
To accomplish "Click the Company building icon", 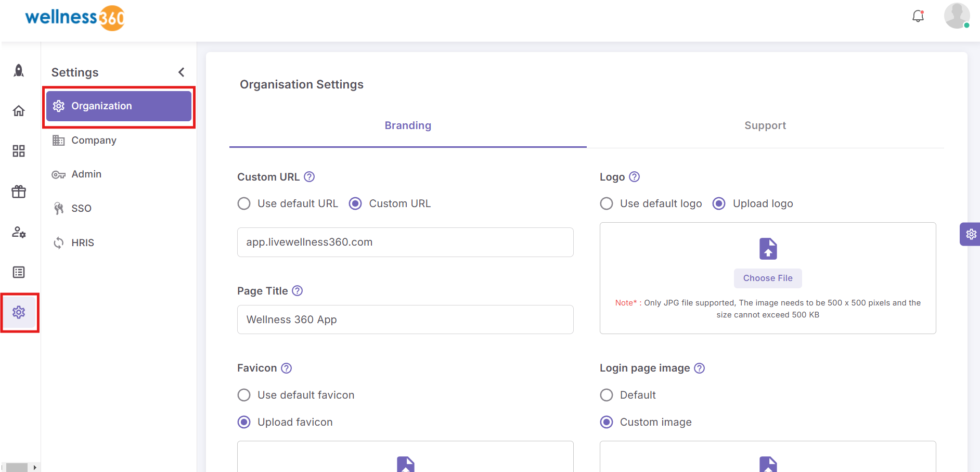I will click(59, 141).
